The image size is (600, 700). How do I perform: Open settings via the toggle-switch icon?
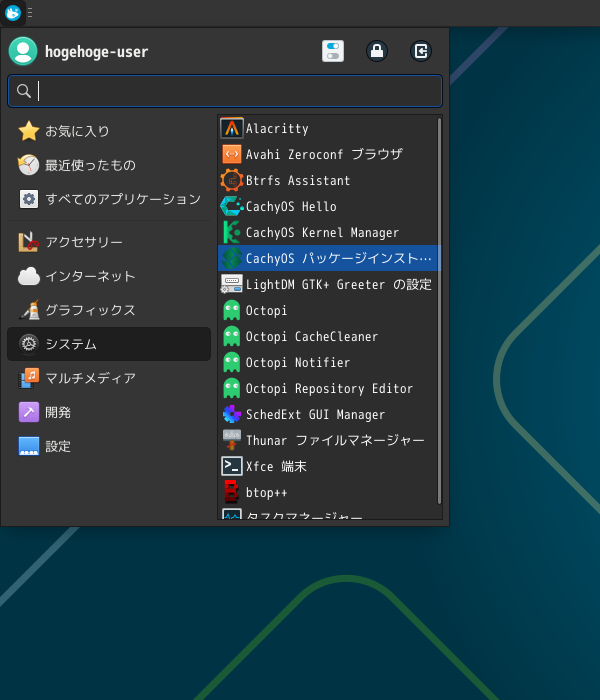pyautogui.click(x=333, y=51)
